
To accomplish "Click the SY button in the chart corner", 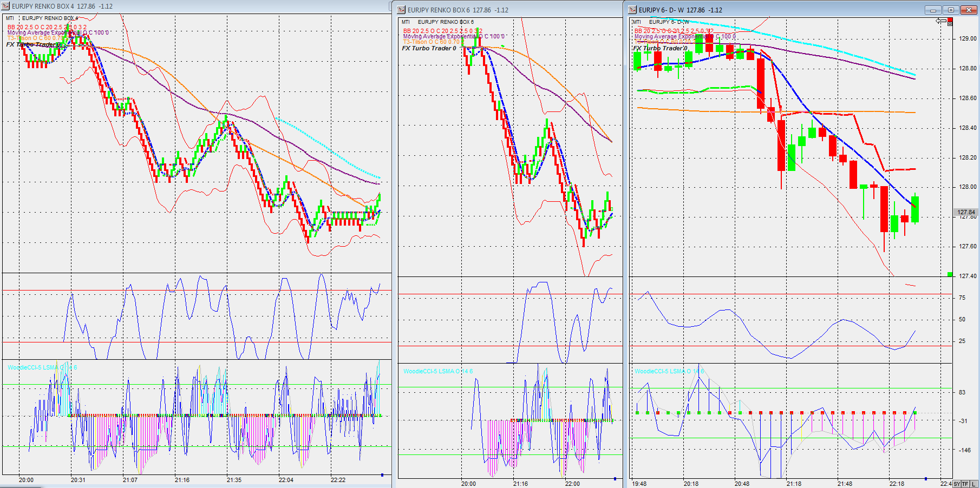I will (x=957, y=484).
